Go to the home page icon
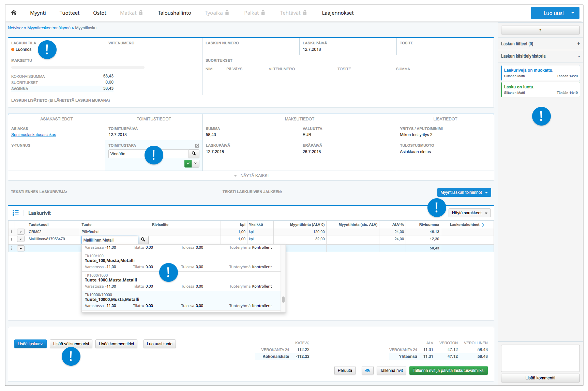 [14, 13]
